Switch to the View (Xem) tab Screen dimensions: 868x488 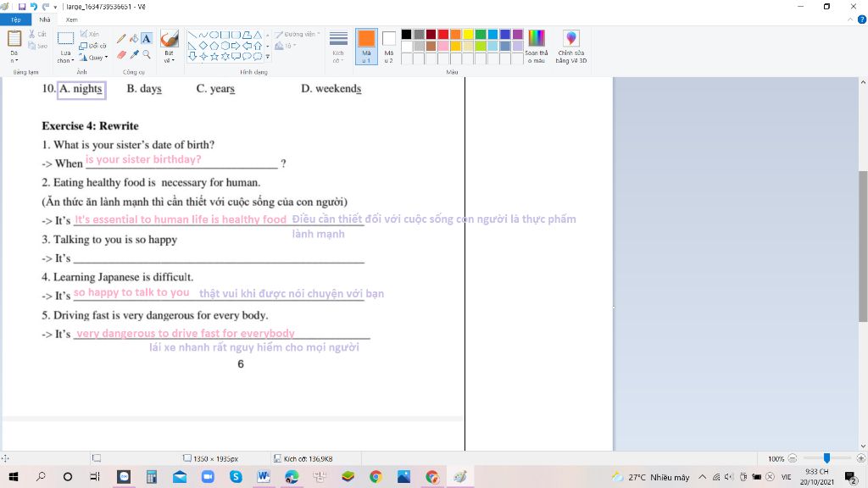coord(71,20)
